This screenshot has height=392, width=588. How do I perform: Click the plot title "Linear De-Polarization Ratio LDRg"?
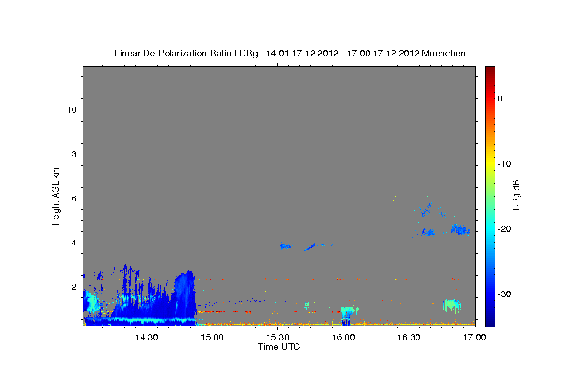[x=186, y=53]
